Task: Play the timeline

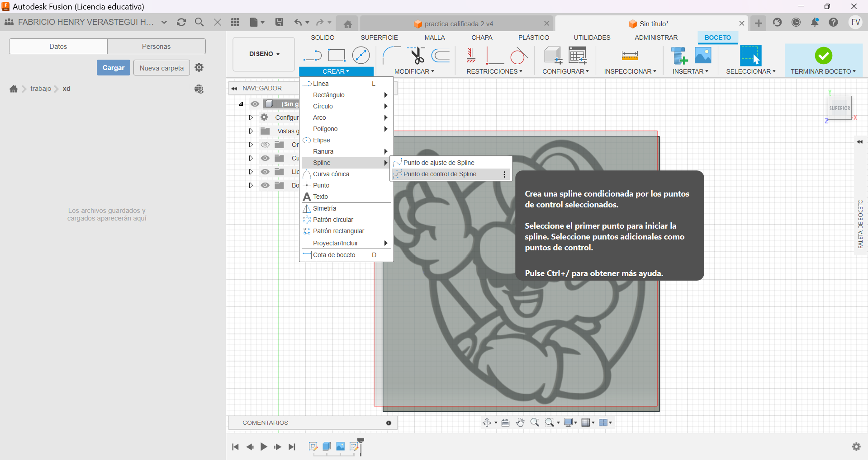Action: tap(264, 447)
